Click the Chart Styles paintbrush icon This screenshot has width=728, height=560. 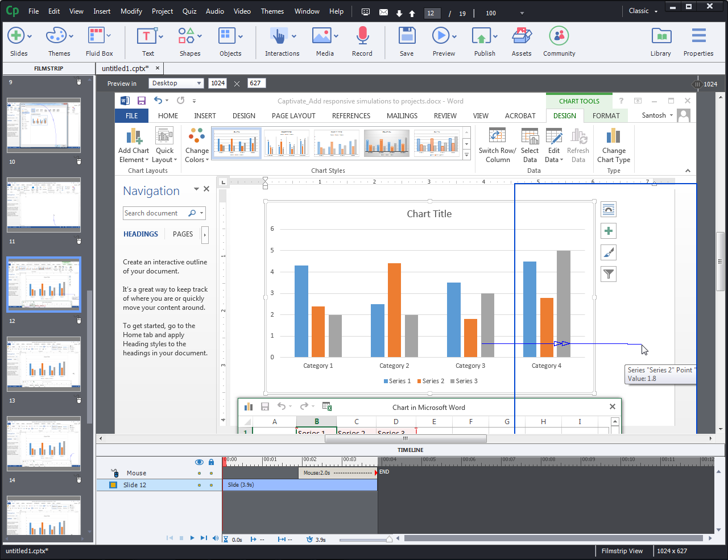[x=609, y=252]
